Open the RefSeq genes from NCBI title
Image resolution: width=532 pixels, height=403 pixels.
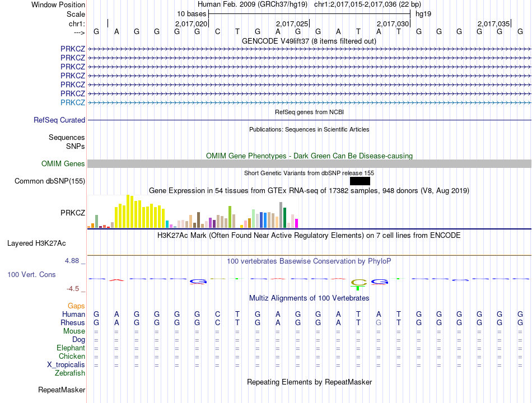[309, 112]
